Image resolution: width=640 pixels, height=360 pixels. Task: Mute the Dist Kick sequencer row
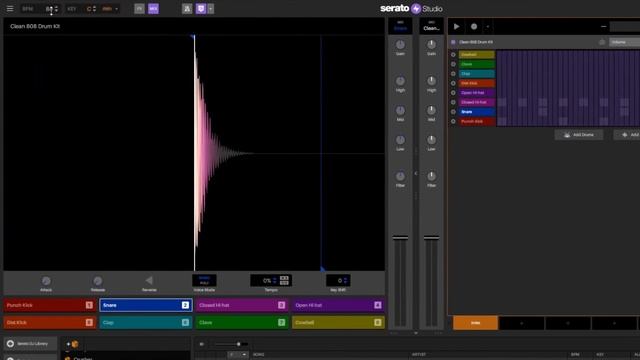click(453, 83)
